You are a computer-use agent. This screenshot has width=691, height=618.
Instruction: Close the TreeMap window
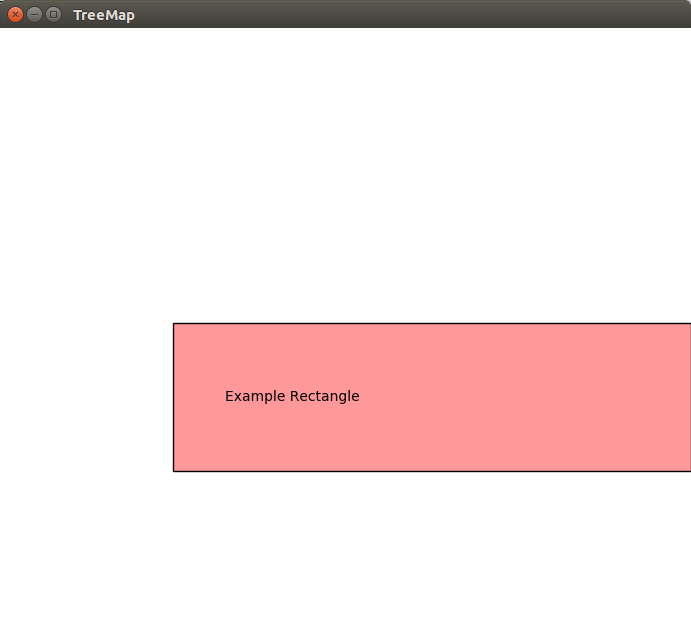[x=15, y=15]
